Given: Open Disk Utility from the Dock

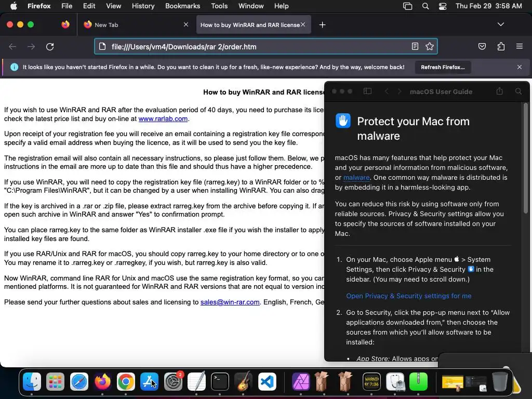Looking at the screenshot, I should point(395,382).
